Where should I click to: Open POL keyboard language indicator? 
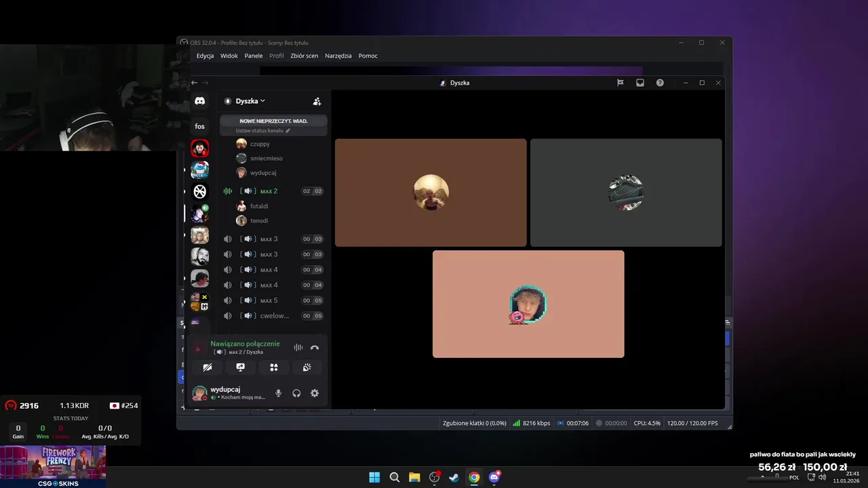(794, 477)
